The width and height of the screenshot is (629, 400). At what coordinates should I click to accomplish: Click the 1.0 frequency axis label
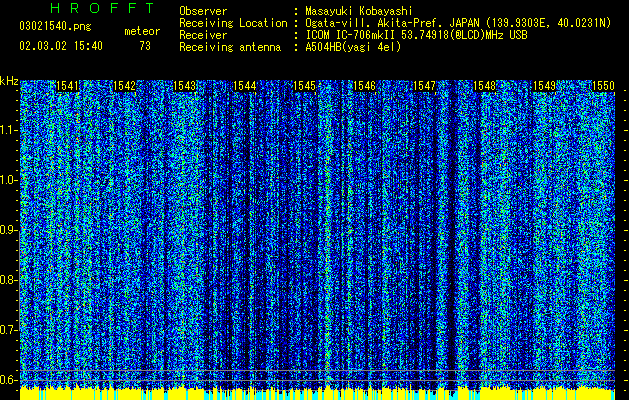tap(9, 180)
